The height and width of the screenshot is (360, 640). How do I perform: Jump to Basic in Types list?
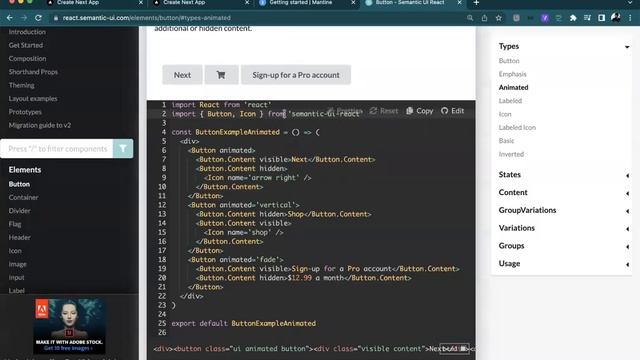506,140
